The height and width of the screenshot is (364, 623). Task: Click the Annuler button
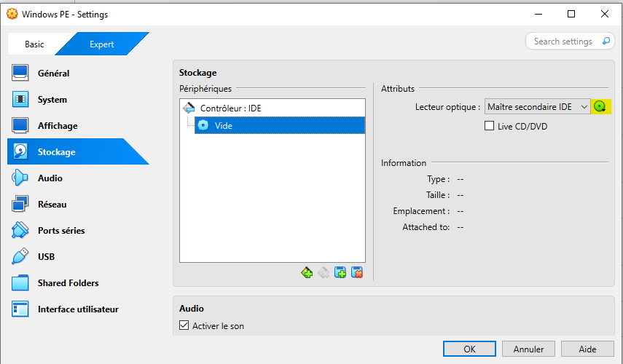point(528,349)
